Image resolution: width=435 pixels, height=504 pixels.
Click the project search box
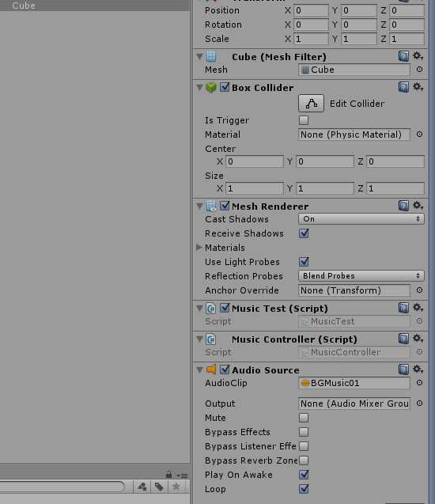[62, 487]
